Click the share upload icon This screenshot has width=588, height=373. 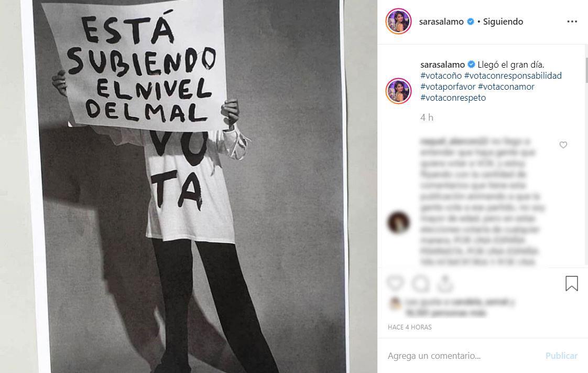(445, 284)
